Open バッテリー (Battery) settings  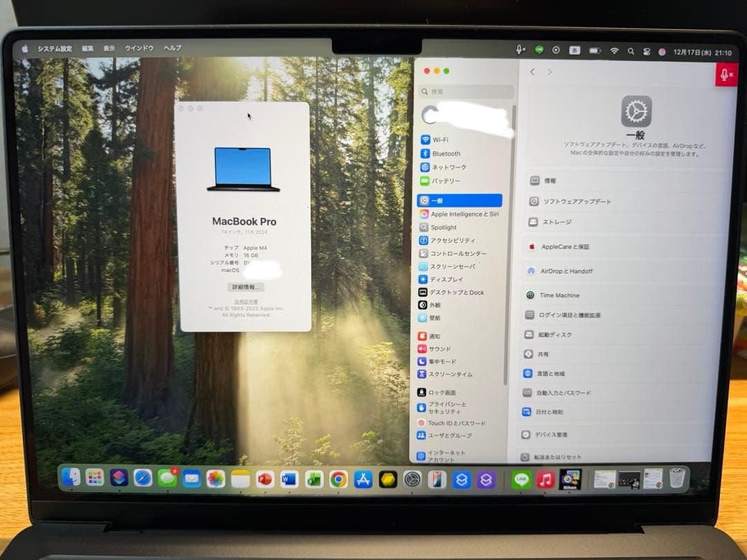[446, 180]
